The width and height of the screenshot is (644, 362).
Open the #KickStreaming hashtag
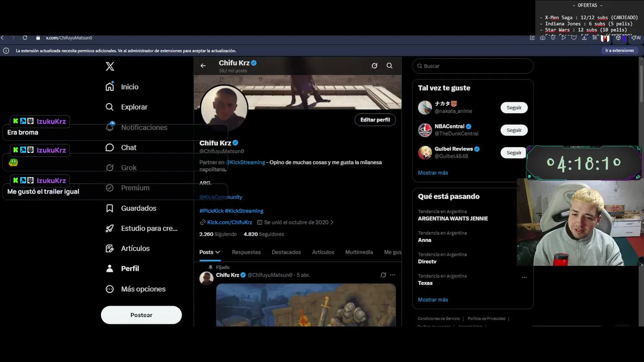[x=244, y=211]
